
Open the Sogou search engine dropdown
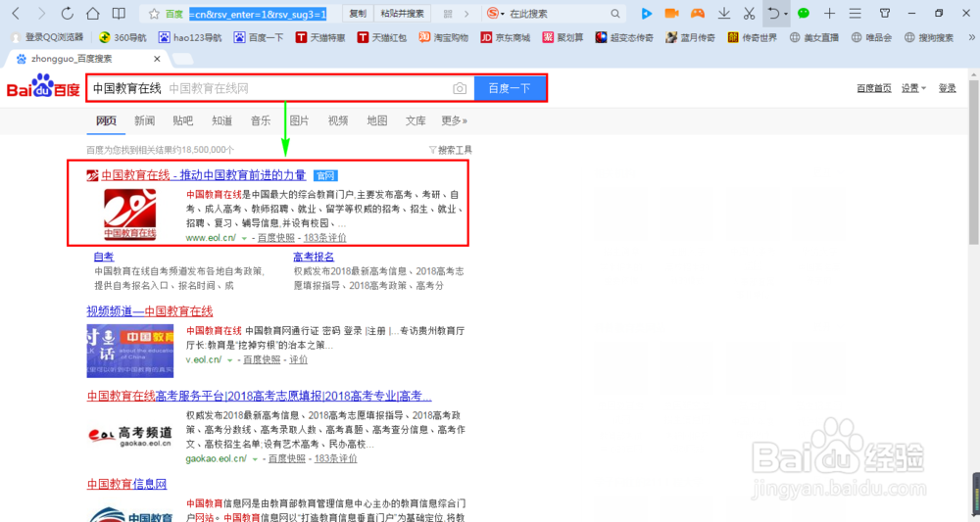point(496,13)
